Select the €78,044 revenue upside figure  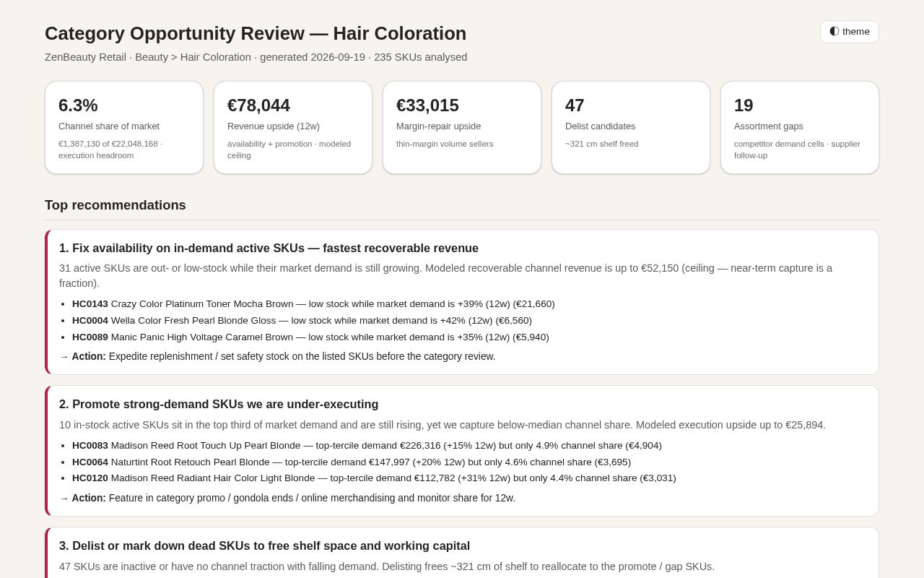(258, 105)
